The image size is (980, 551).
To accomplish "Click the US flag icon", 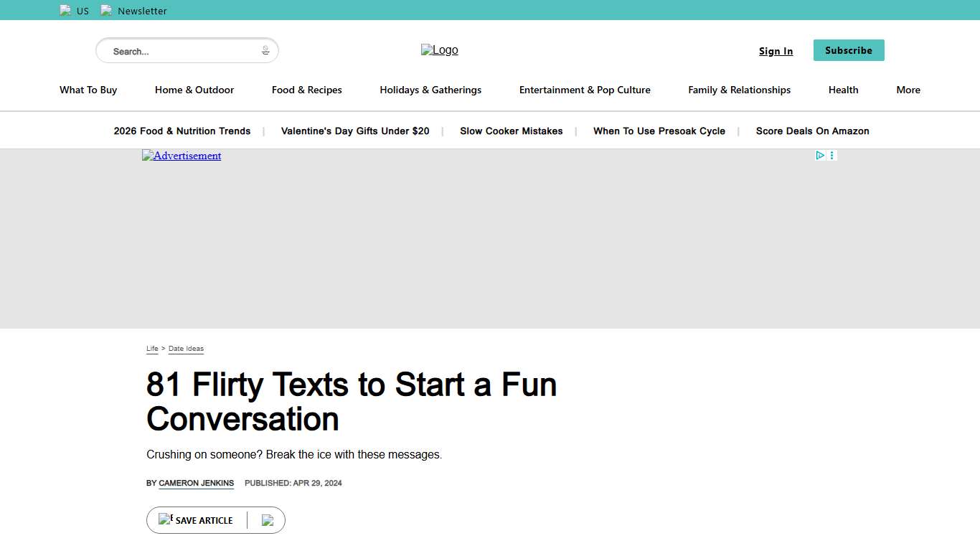I will (x=65, y=10).
